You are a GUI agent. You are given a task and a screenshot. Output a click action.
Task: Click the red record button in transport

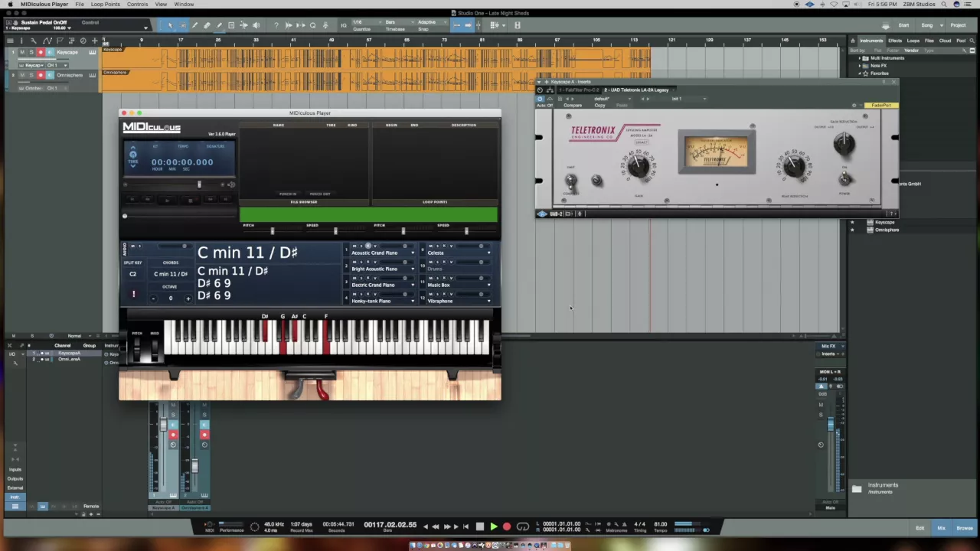tap(506, 527)
